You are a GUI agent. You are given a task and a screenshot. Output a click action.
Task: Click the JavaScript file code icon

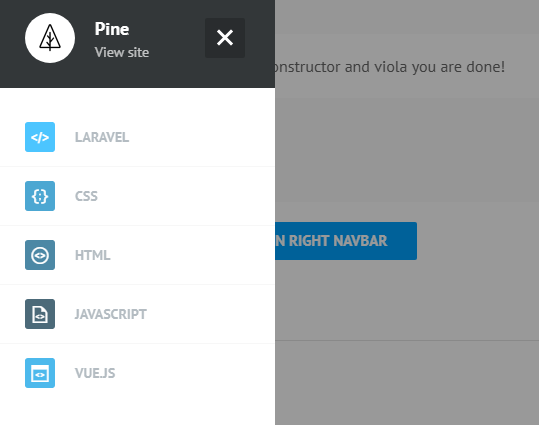click(x=40, y=314)
